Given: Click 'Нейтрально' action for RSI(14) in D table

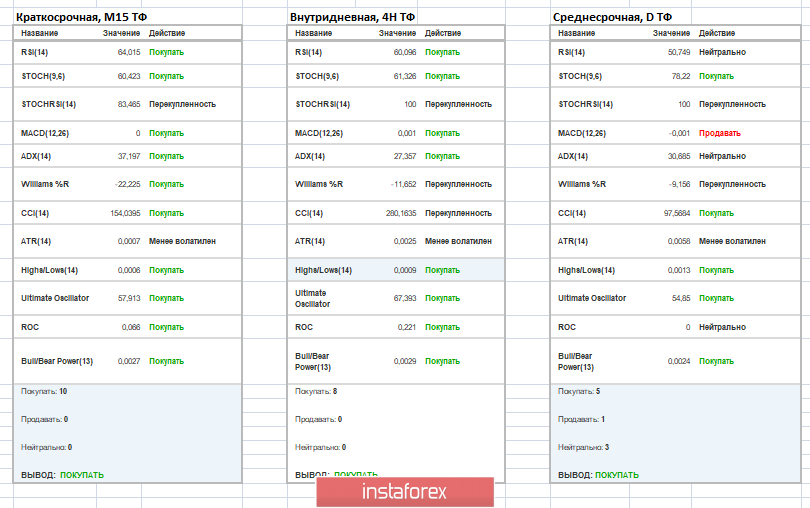Looking at the screenshot, I should click(722, 52).
